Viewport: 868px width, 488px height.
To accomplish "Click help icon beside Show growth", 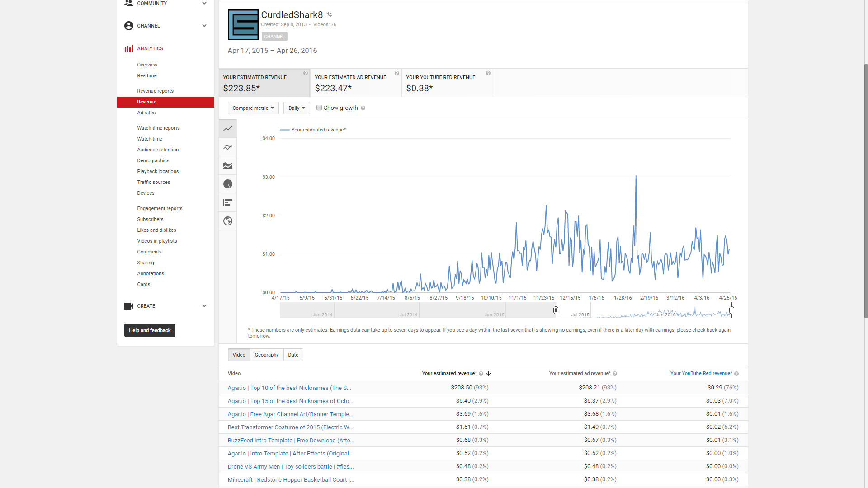I will click(x=363, y=108).
